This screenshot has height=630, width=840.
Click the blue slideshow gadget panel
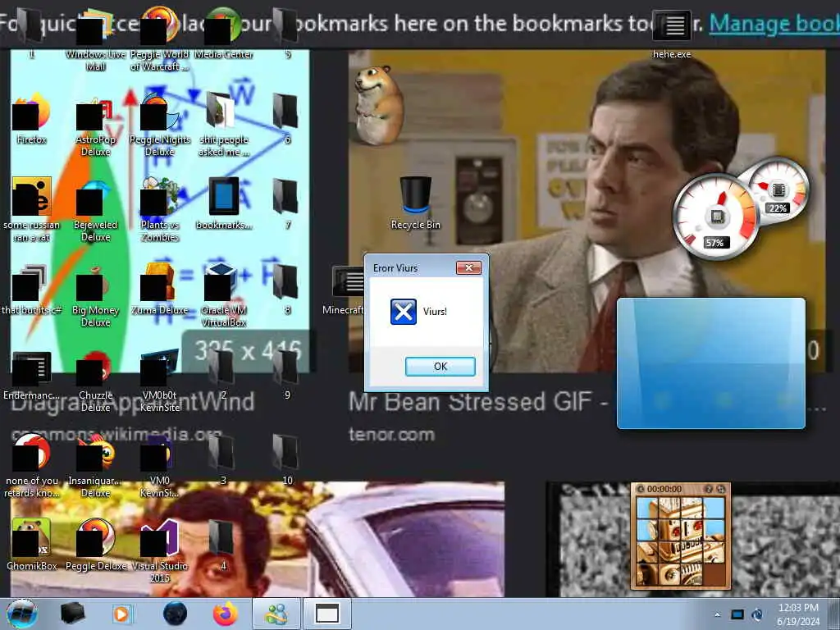click(x=711, y=363)
